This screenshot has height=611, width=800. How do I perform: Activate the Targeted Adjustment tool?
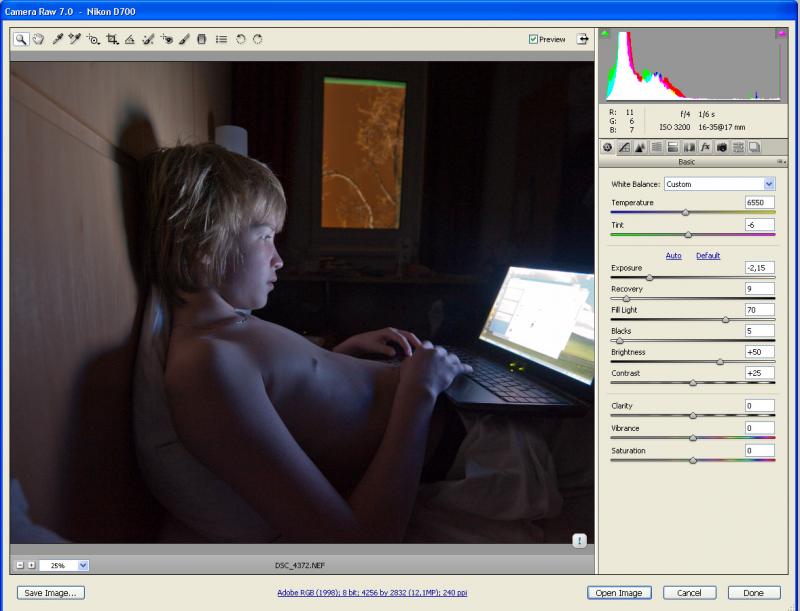(x=93, y=39)
